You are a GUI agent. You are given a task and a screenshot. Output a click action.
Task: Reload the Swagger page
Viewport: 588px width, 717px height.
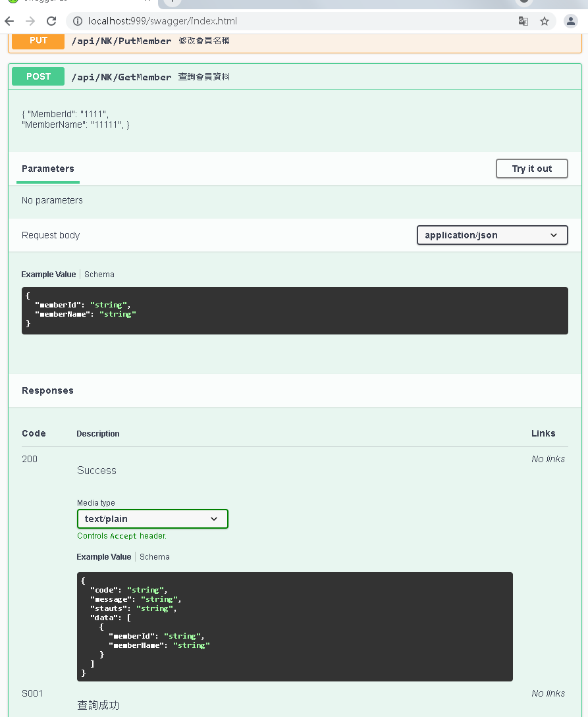click(x=51, y=21)
